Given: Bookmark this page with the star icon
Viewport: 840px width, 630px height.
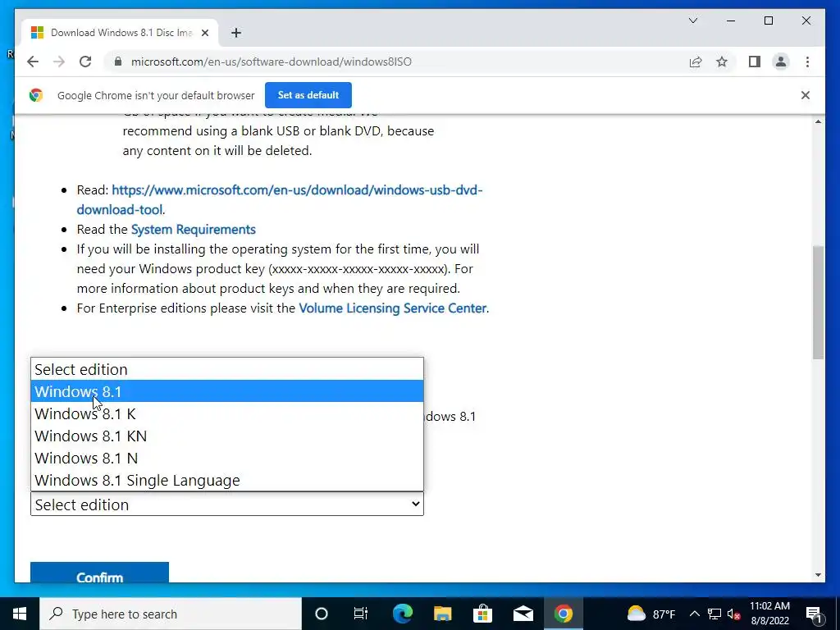Looking at the screenshot, I should 722,62.
